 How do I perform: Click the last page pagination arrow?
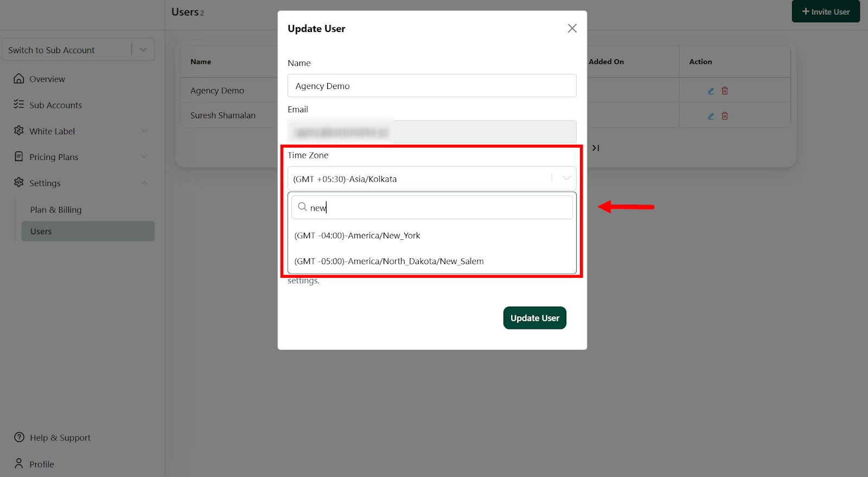596,148
